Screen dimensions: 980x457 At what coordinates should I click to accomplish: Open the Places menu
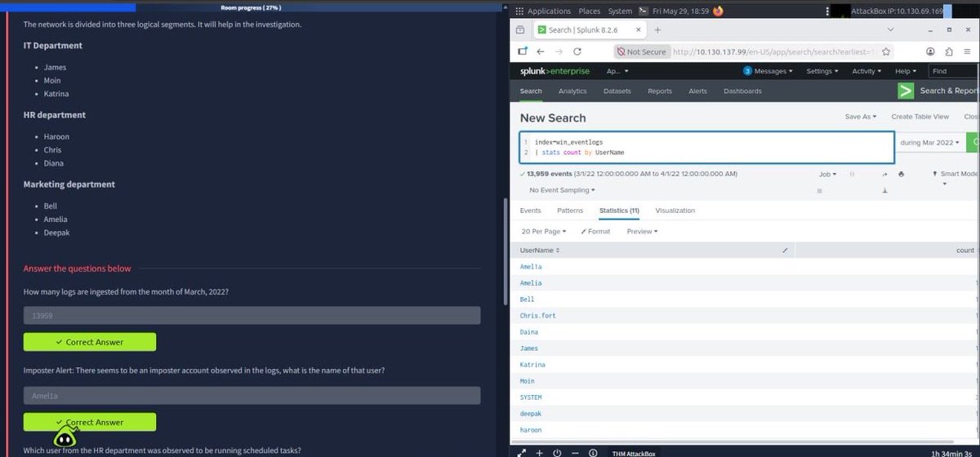click(589, 11)
